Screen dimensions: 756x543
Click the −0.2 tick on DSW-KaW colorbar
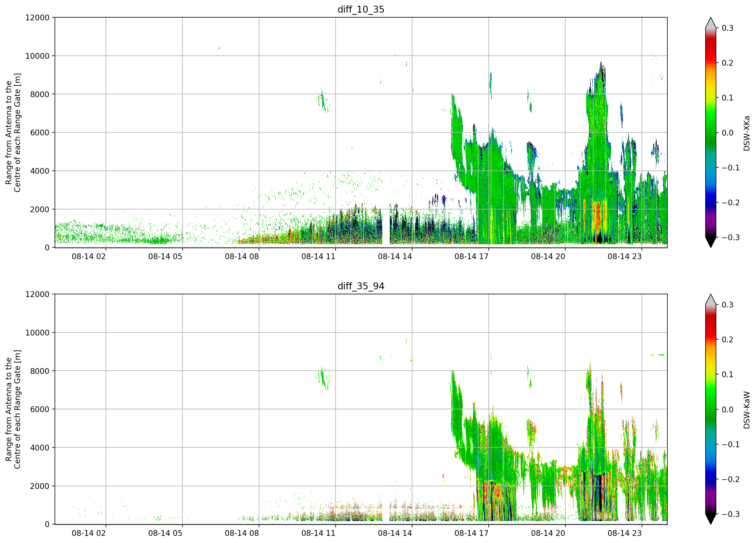(730, 479)
